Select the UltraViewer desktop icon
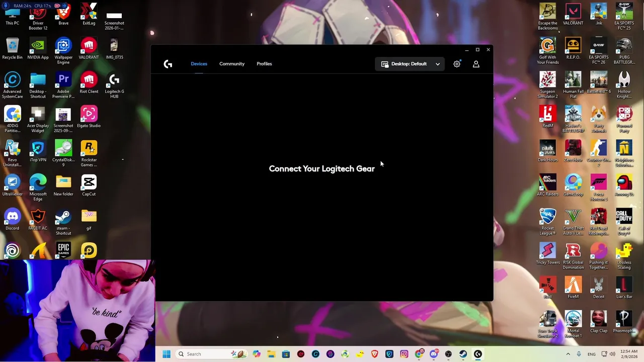The height and width of the screenshot is (362, 644). click(x=13, y=186)
